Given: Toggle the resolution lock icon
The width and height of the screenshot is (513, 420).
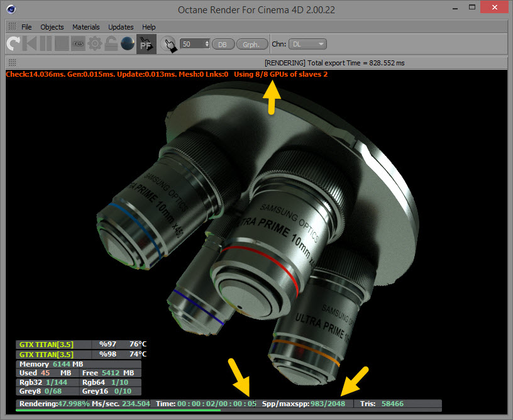Looking at the screenshot, I should point(111,44).
